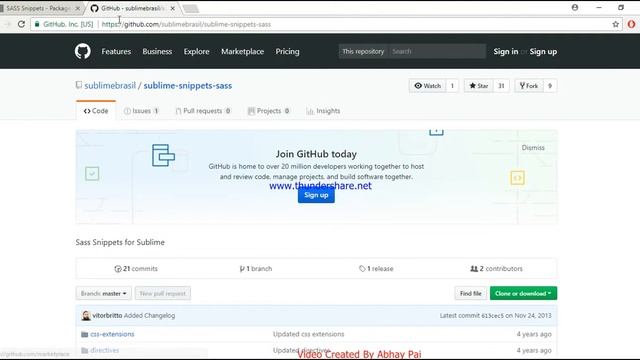View the 2 contributors

tap(496, 269)
